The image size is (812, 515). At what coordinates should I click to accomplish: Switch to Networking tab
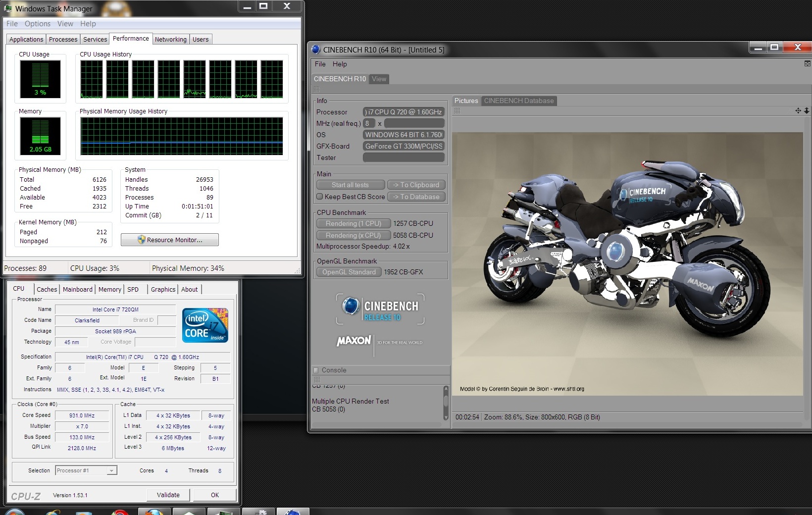click(171, 40)
